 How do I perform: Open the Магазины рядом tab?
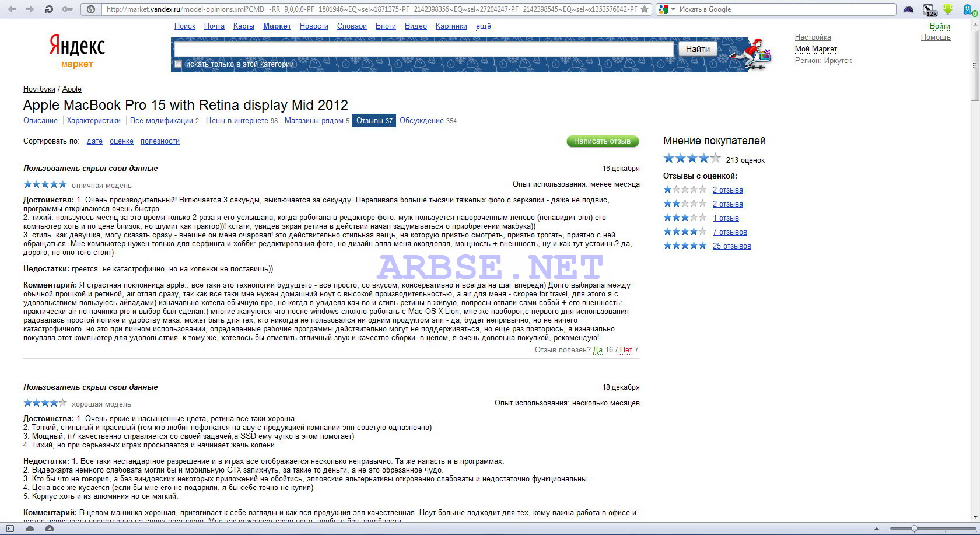click(314, 121)
